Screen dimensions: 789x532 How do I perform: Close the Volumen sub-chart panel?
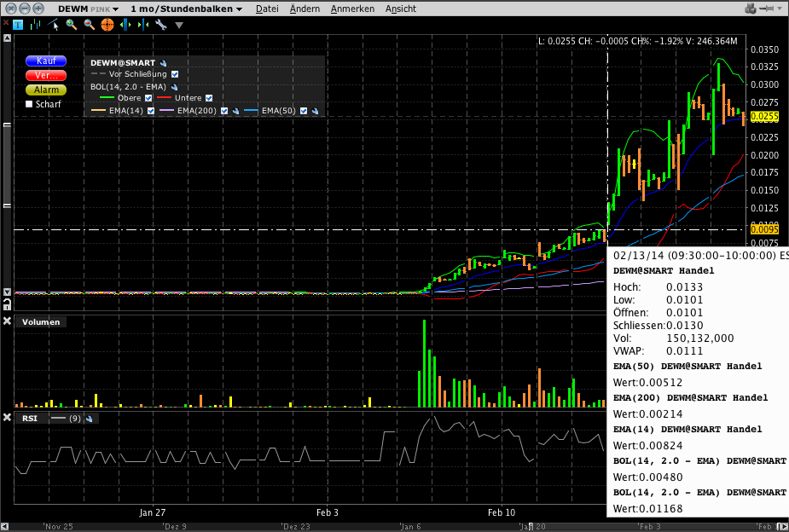click(x=7, y=321)
